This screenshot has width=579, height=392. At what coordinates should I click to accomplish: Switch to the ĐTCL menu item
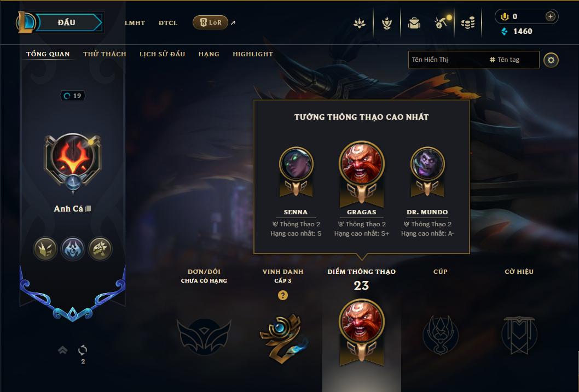pos(168,23)
